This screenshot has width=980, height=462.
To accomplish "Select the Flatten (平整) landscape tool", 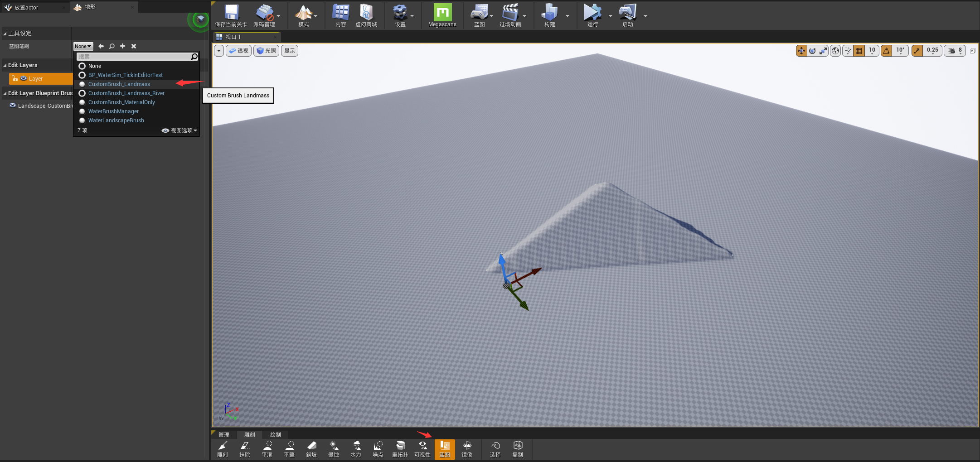I will pyautogui.click(x=289, y=449).
